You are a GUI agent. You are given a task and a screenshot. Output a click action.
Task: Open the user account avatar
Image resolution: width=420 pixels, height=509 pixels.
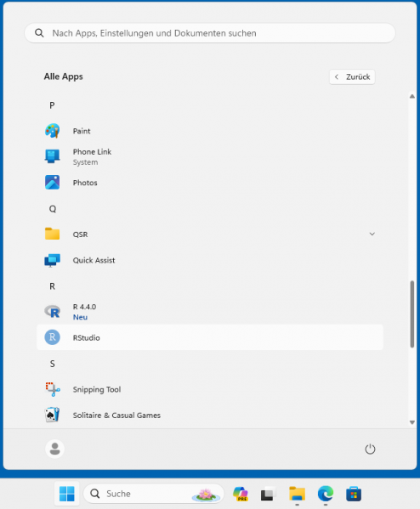point(54,449)
